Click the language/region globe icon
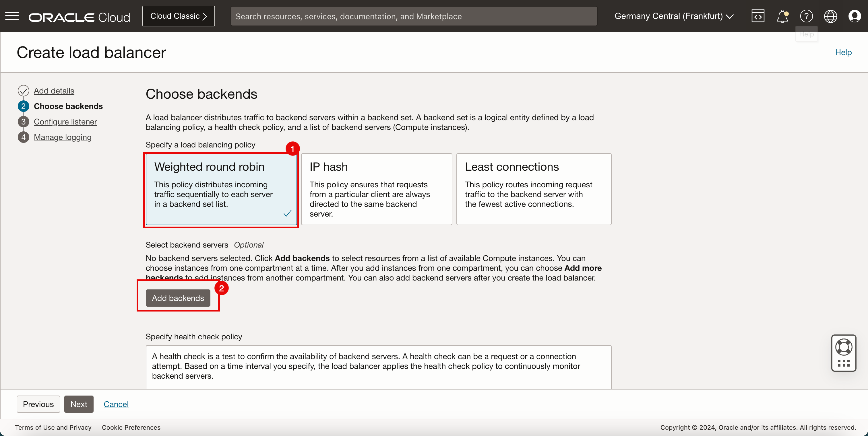This screenshot has width=868, height=436. 830,16
